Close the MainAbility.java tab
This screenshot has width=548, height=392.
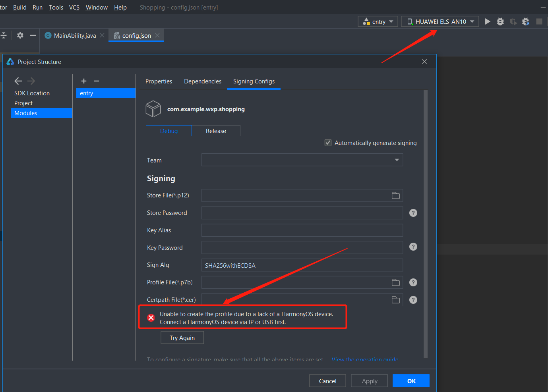pos(102,35)
